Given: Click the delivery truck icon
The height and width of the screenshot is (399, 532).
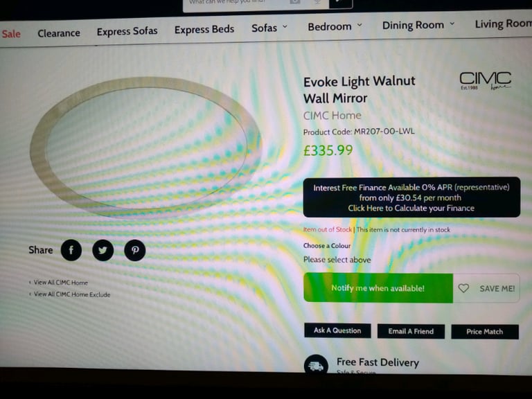Looking at the screenshot, I should pos(316,366).
